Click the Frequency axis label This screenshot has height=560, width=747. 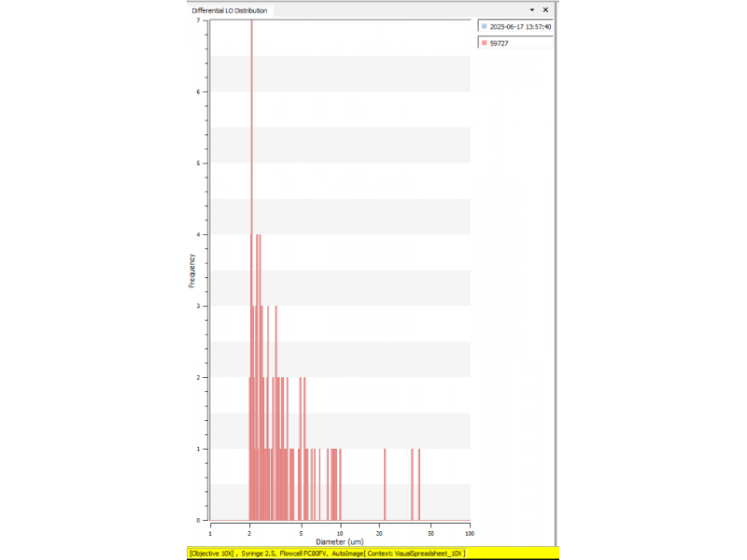pyautogui.click(x=191, y=271)
